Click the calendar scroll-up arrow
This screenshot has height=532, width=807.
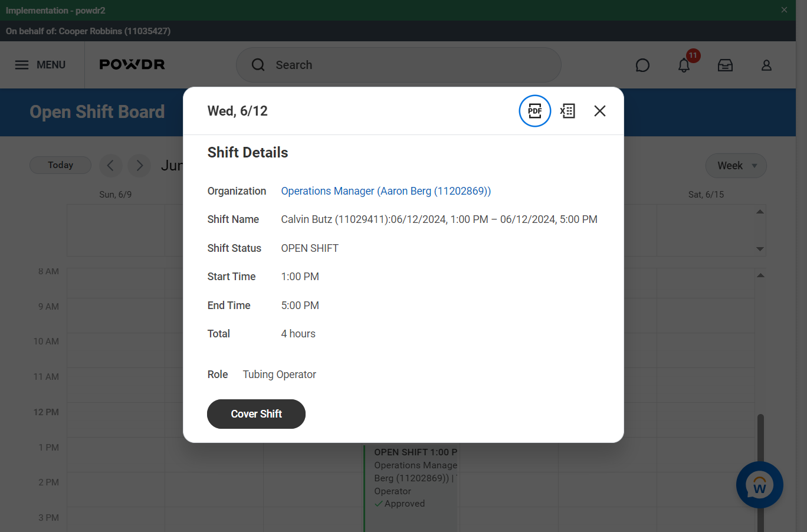pyautogui.click(x=760, y=275)
